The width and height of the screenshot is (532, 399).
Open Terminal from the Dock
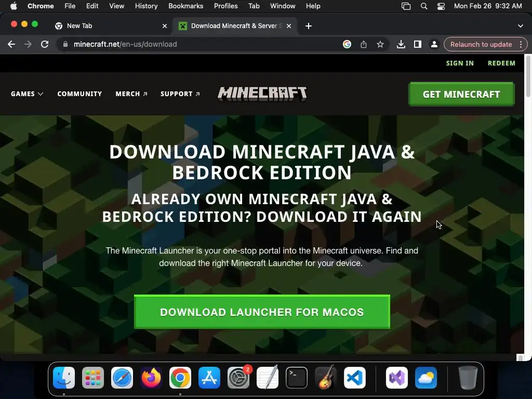(297, 378)
